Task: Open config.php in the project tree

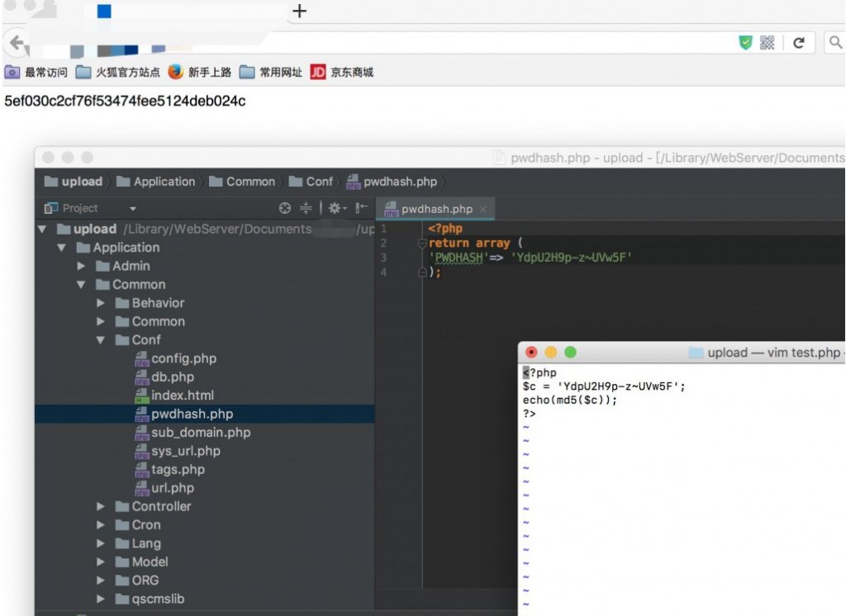Action: 175,358
